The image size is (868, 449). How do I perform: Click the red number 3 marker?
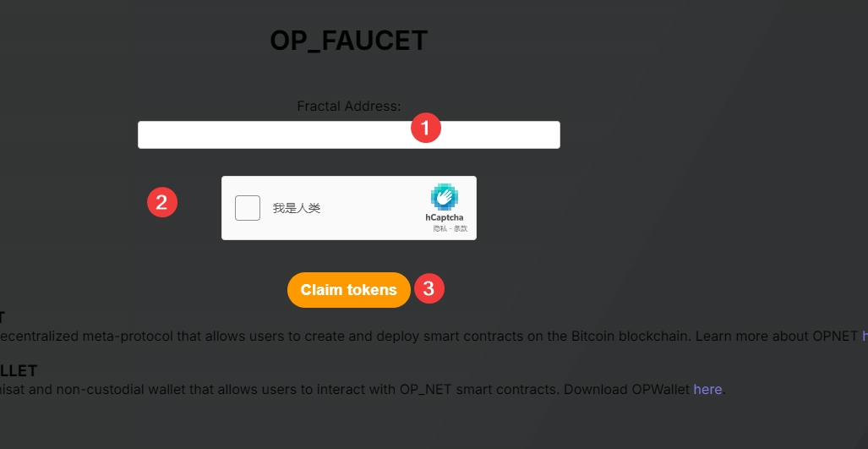click(x=429, y=288)
